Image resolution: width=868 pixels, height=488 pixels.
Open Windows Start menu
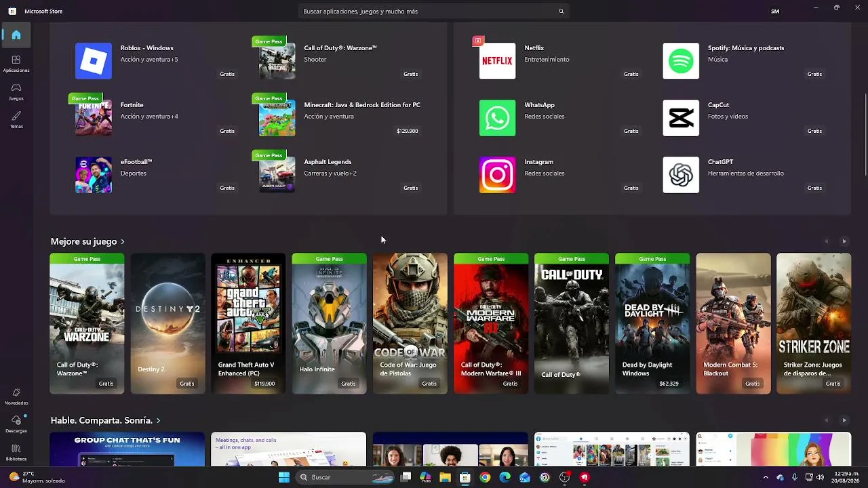[x=284, y=477]
